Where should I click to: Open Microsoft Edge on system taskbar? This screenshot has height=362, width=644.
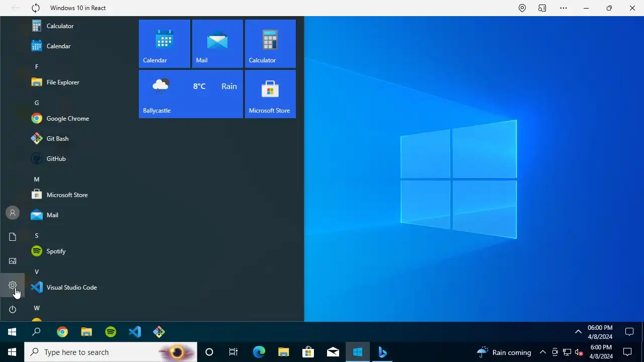pos(259,352)
